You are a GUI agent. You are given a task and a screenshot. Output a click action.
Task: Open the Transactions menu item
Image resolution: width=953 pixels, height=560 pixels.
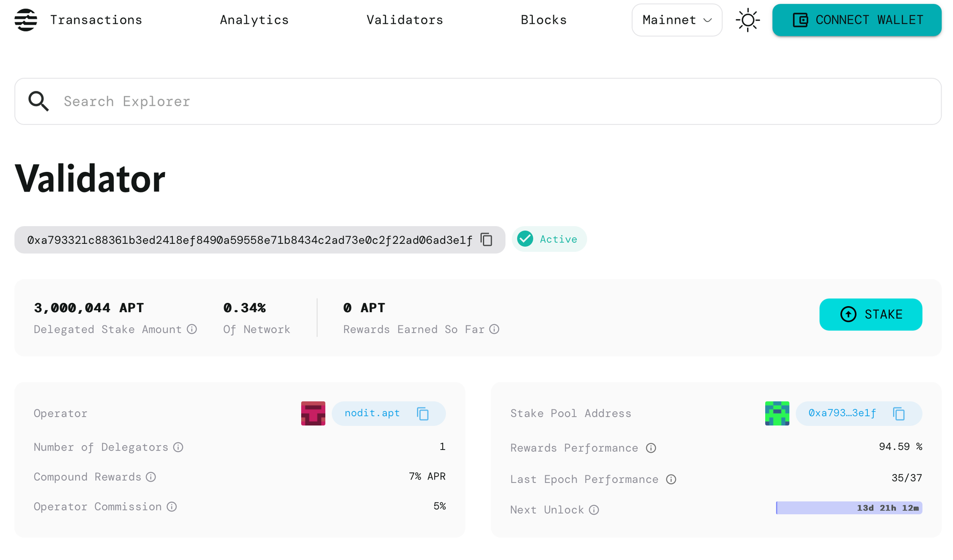point(96,20)
